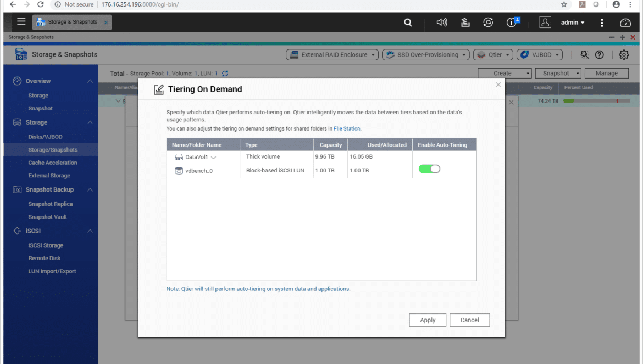Click Apply in Tiering dialog
Image resolution: width=643 pixels, height=364 pixels.
[428, 320]
